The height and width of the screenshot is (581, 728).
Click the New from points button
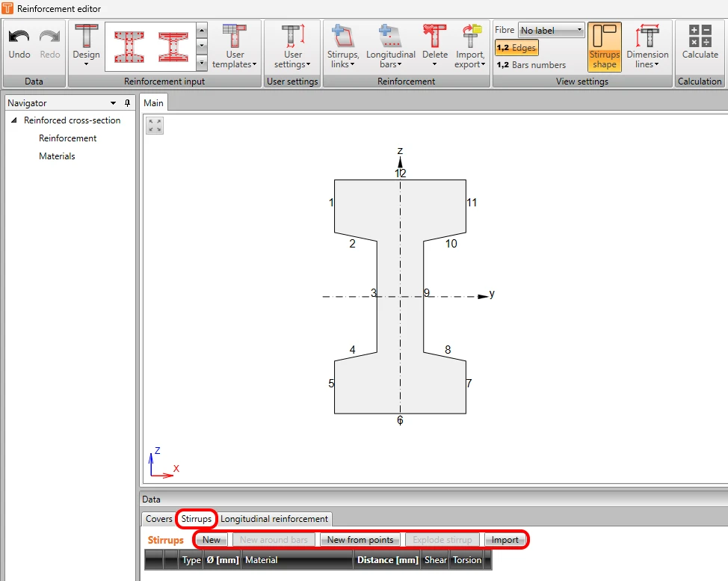pyautogui.click(x=360, y=540)
